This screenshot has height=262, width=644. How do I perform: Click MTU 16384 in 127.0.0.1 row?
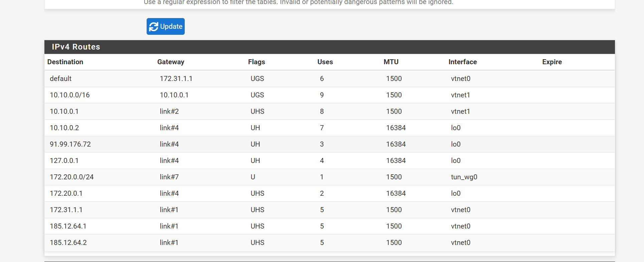396,161
